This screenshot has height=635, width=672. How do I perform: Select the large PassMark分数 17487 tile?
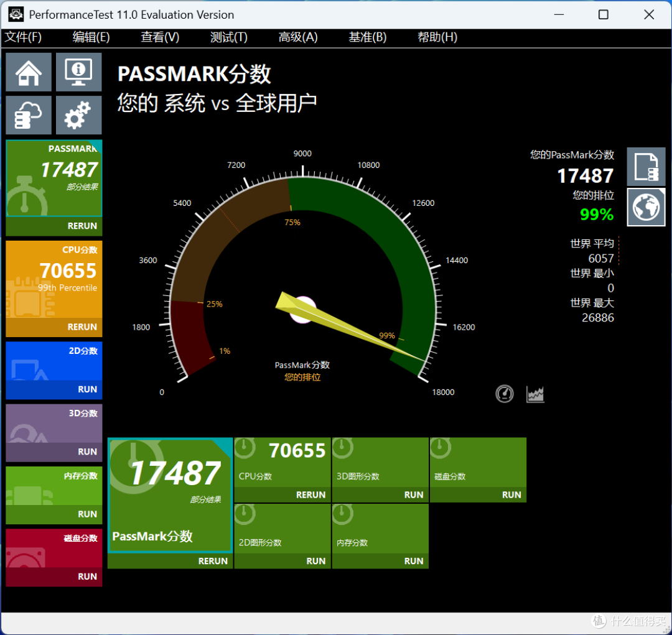click(x=170, y=495)
